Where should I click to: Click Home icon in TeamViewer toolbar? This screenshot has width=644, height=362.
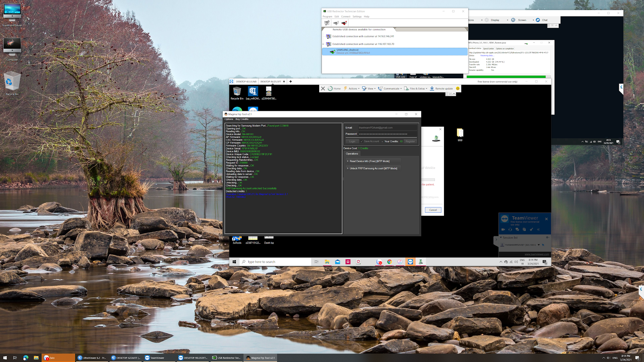pyautogui.click(x=330, y=89)
